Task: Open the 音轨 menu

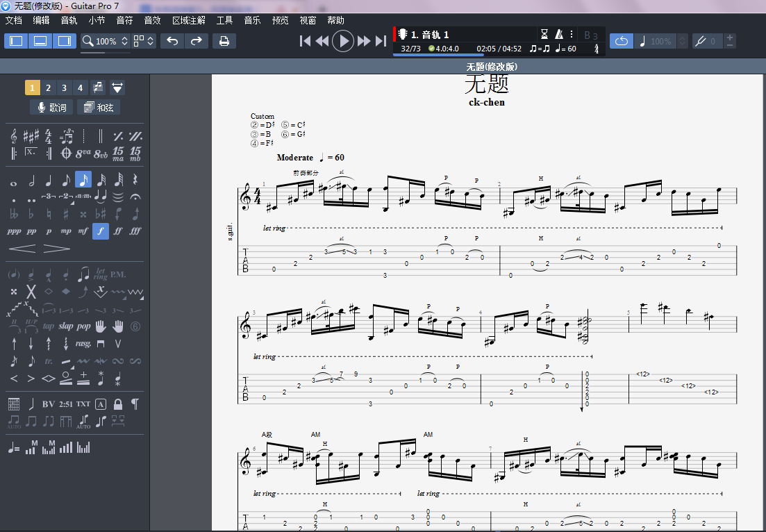Action: point(69,20)
